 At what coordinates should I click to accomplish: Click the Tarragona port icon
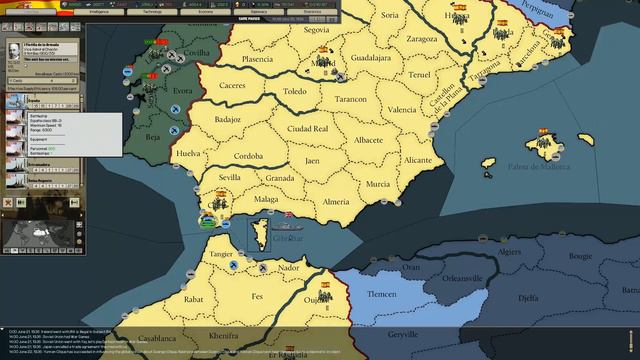pyautogui.click(x=482, y=80)
